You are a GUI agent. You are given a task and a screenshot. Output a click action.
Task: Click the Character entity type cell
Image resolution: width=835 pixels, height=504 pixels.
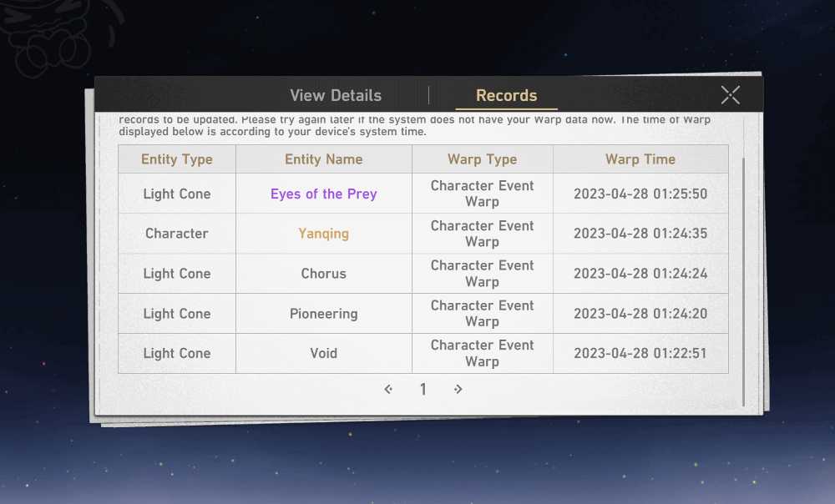(177, 234)
